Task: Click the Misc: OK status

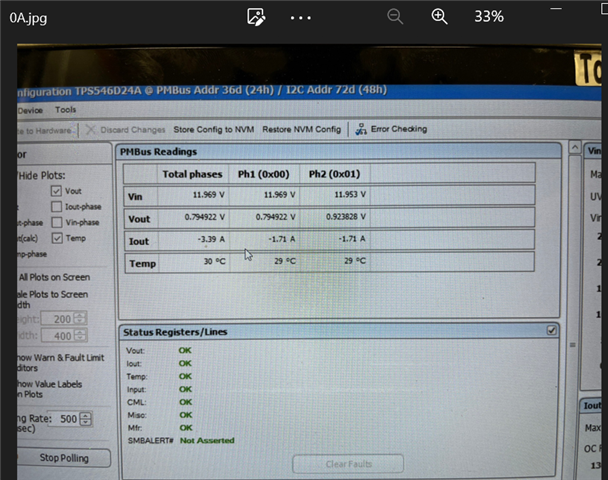Action: tap(186, 415)
